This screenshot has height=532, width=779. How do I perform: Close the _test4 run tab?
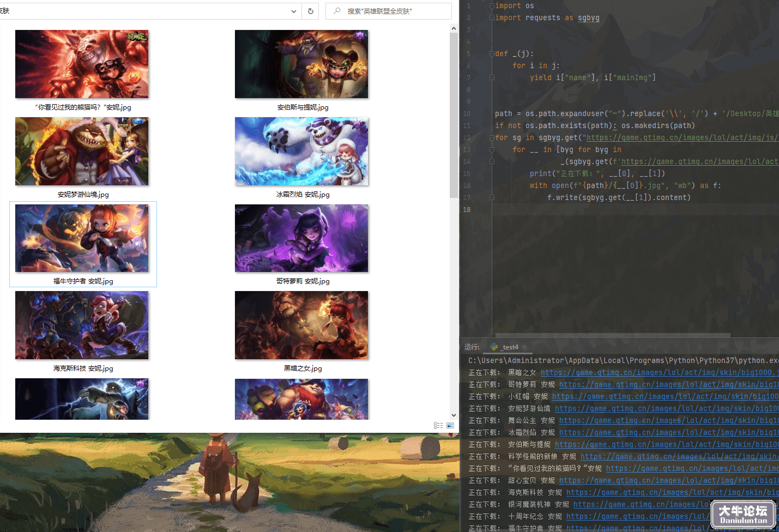(524, 347)
